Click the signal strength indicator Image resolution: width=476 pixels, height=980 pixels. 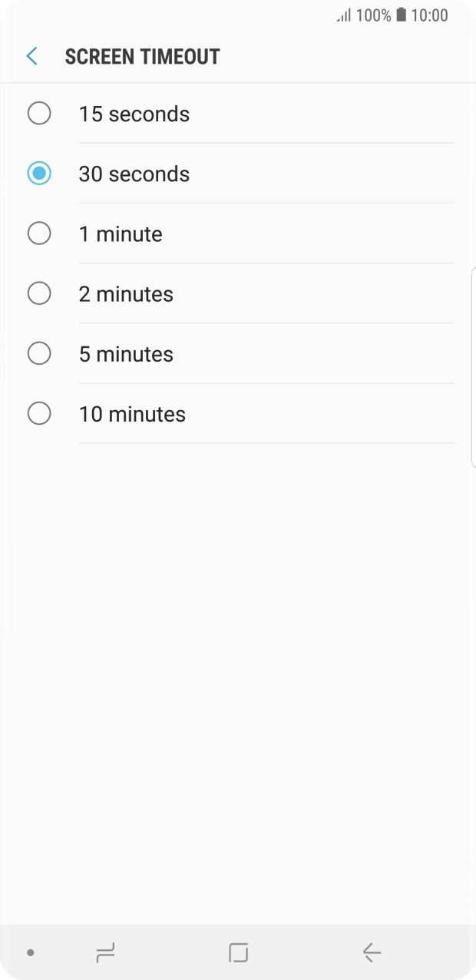345,15
